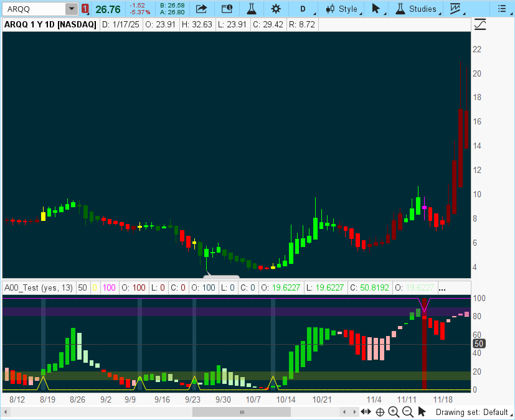Image resolution: width=515 pixels, height=420 pixels.
Task: Open the chart info card icon
Action: pyautogui.click(x=227, y=9)
